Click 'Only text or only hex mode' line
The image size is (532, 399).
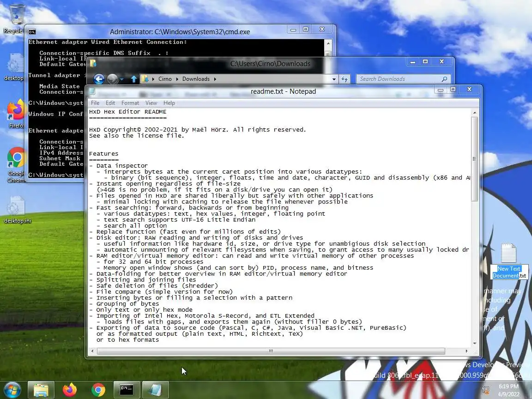[141, 310]
